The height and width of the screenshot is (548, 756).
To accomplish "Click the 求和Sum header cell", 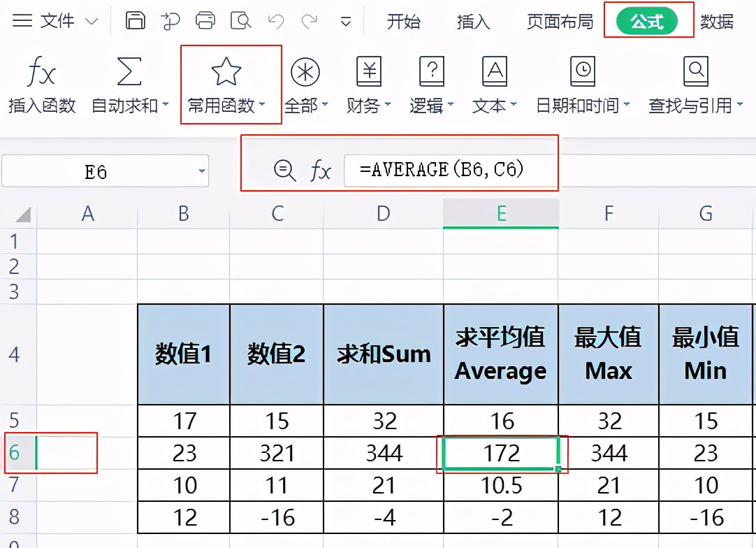I will 384,354.
